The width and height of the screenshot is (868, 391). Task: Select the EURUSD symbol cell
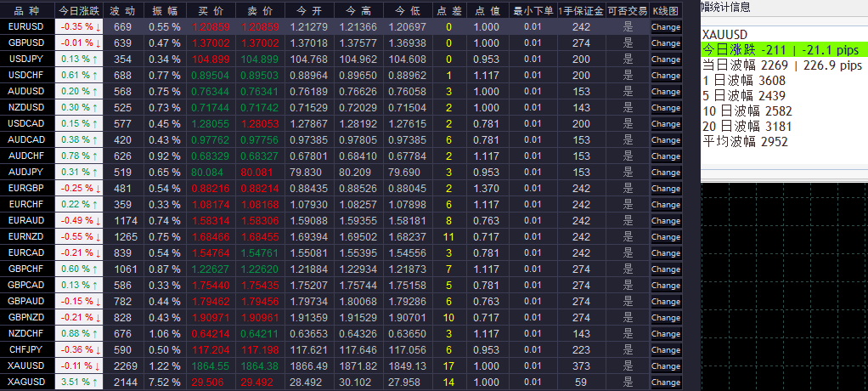(27, 26)
